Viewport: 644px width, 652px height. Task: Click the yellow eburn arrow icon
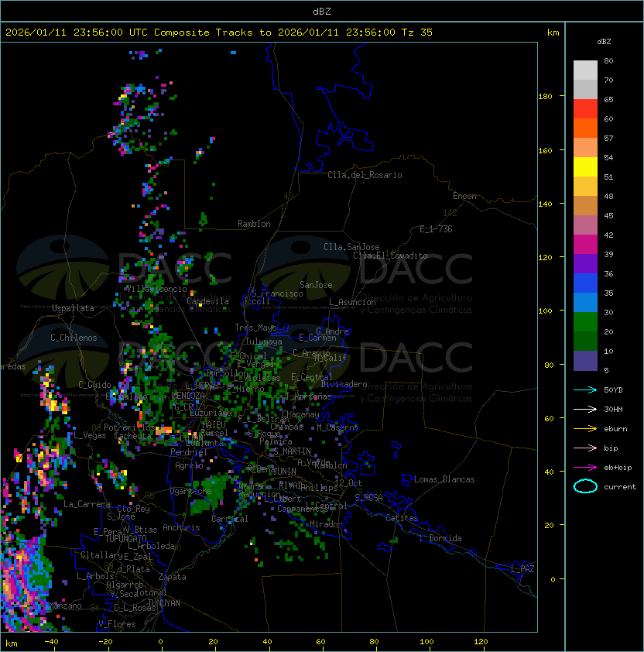click(x=585, y=429)
